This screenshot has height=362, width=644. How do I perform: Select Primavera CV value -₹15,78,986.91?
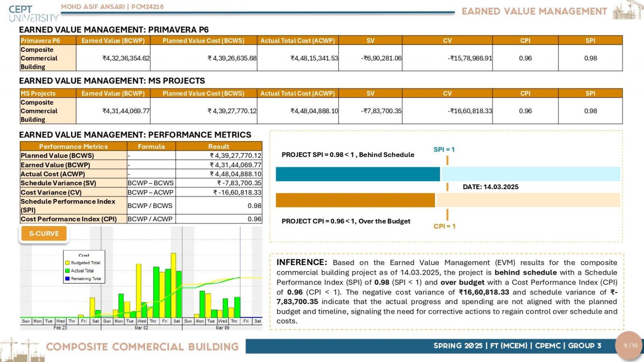click(470, 58)
